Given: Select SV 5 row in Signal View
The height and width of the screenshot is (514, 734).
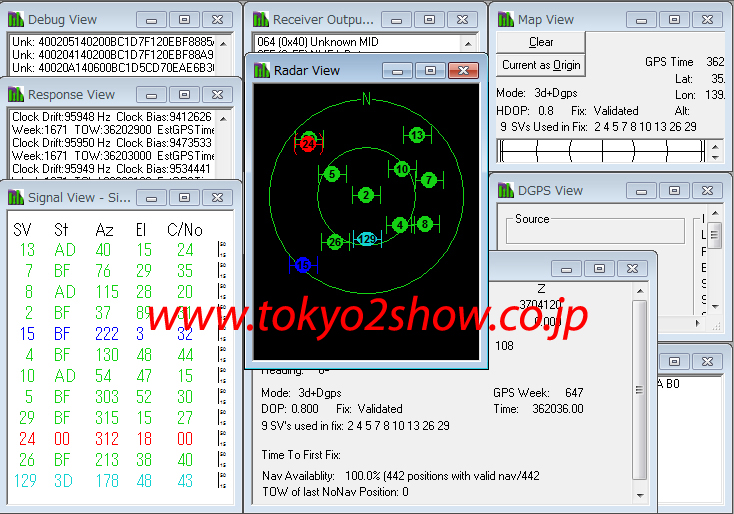Looking at the screenshot, I should click(x=120, y=397).
